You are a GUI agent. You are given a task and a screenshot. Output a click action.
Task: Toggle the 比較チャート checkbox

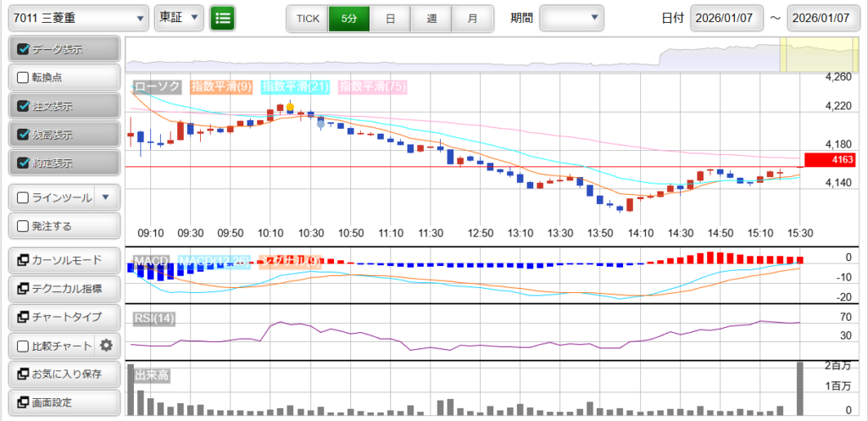click(23, 346)
